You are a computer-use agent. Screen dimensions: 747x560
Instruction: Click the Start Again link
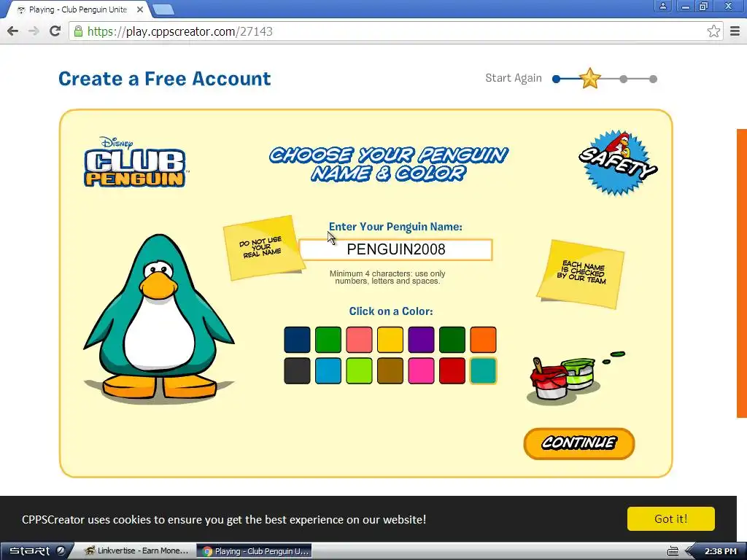pos(513,78)
